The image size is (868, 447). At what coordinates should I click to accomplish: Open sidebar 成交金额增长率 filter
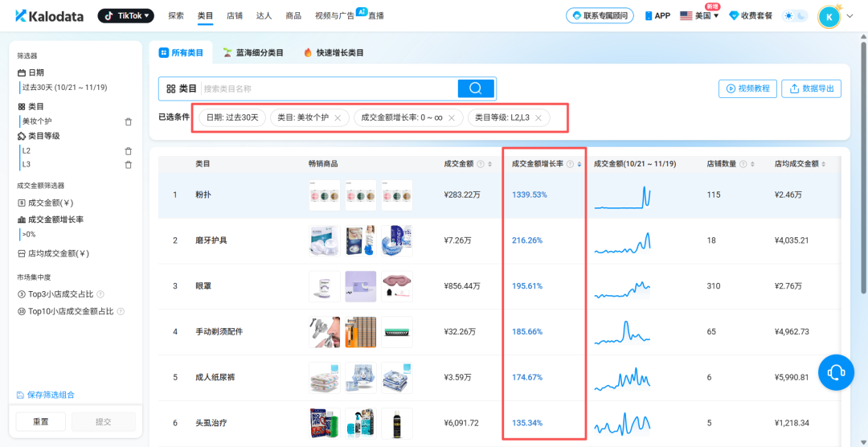pyautogui.click(x=51, y=219)
